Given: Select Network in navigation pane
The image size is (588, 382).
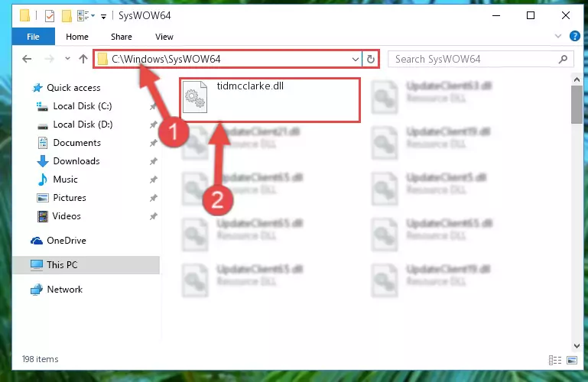Looking at the screenshot, I should (64, 290).
